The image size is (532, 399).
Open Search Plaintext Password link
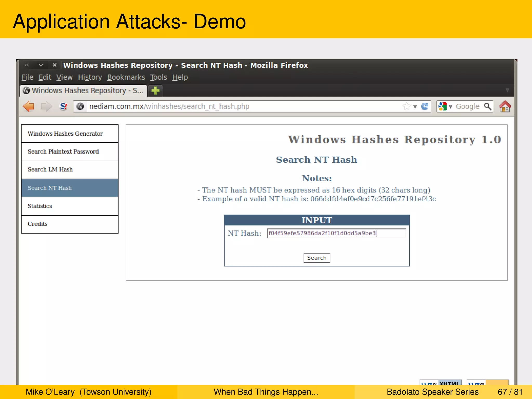tap(70, 152)
